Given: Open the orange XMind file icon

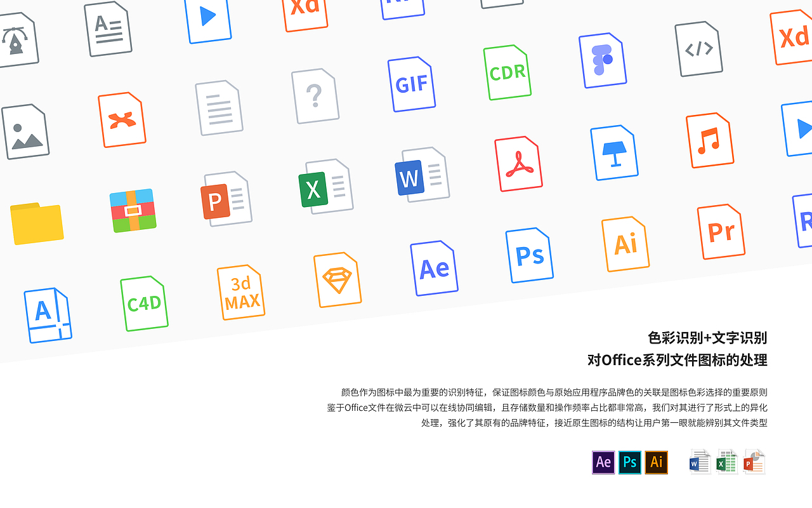Looking at the screenshot, I should tap(122, 120).
